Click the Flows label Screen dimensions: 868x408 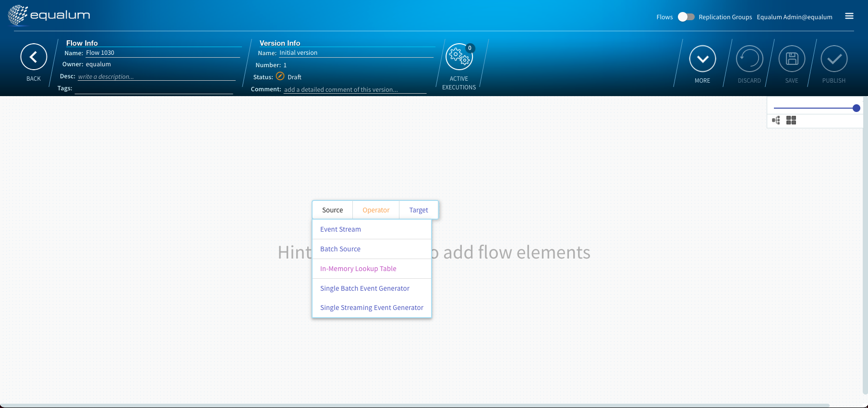pyautogui.click(x=664, y=17)
